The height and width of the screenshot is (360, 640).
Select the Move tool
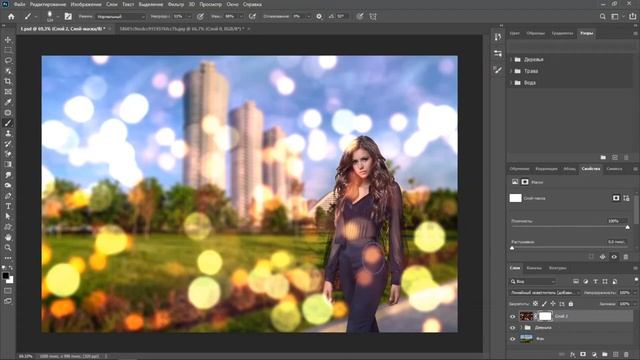click(8, 40)
